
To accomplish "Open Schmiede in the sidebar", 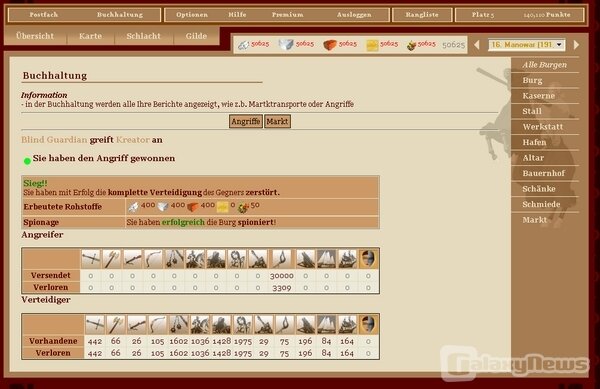I will [541, 204].
